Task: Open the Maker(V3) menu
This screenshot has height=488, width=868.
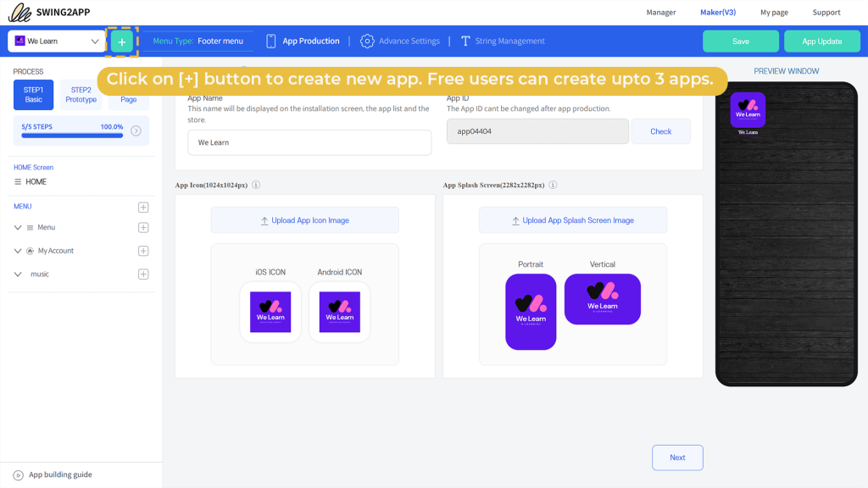Action: [718, 12]
